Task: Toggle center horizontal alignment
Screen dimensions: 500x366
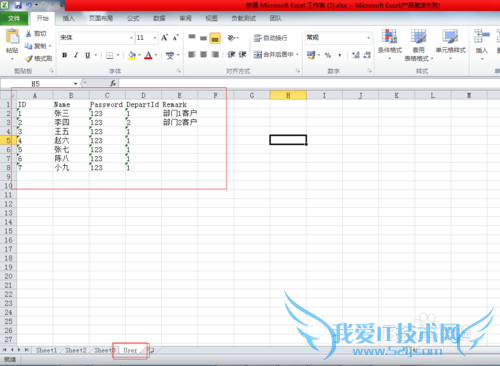Action: click(x=204, y=54)
